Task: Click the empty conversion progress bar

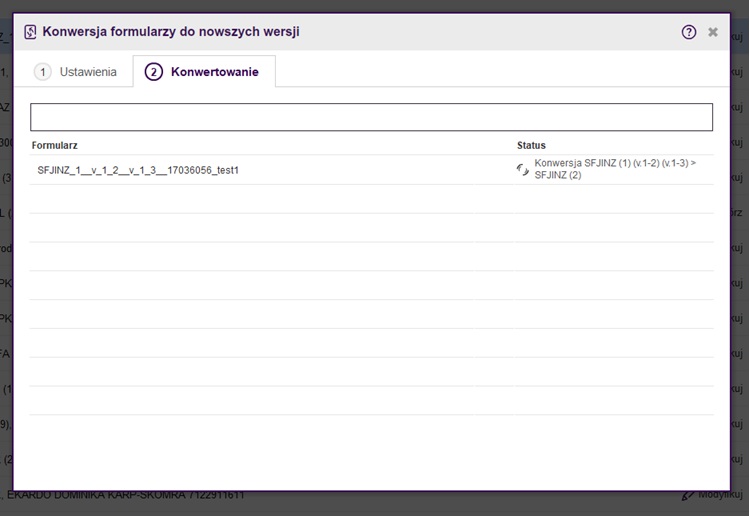Action: (x=371, y=117)
